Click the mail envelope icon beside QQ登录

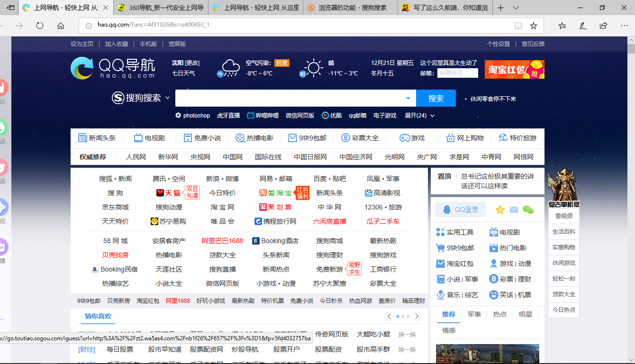coord(514,209)
